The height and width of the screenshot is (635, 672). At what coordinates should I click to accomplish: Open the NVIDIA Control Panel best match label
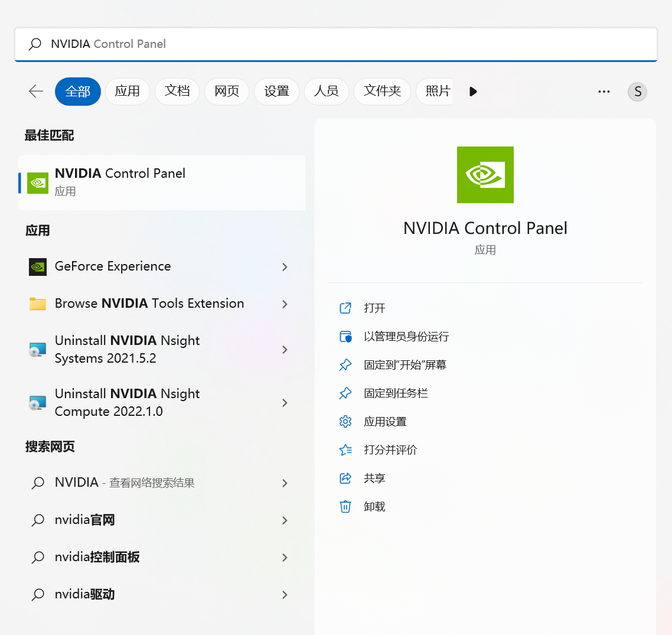coord(120,174)
